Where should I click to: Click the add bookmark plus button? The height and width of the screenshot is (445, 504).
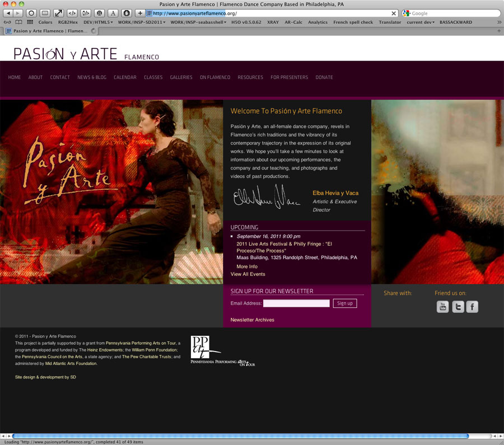pos(140,13)
